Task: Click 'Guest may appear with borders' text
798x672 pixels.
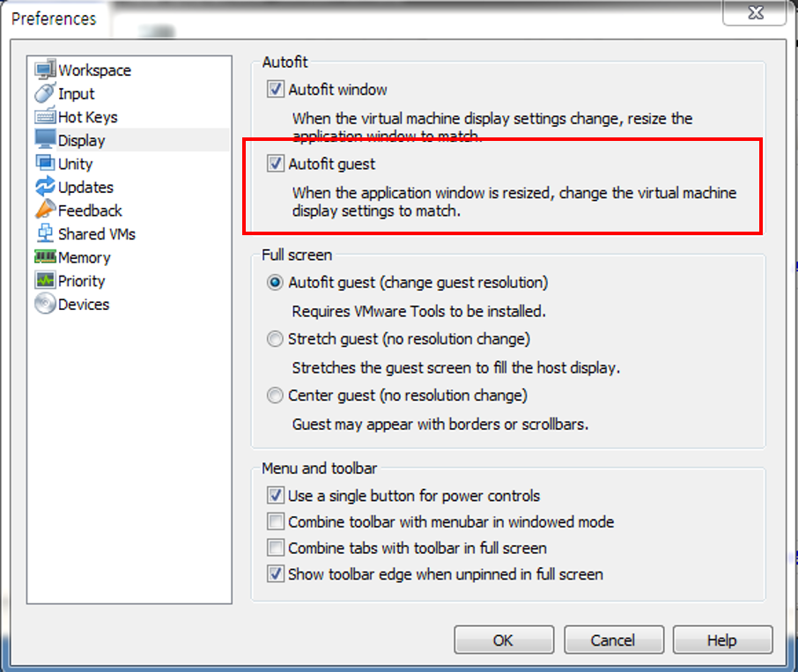Action: coord(440,424)
